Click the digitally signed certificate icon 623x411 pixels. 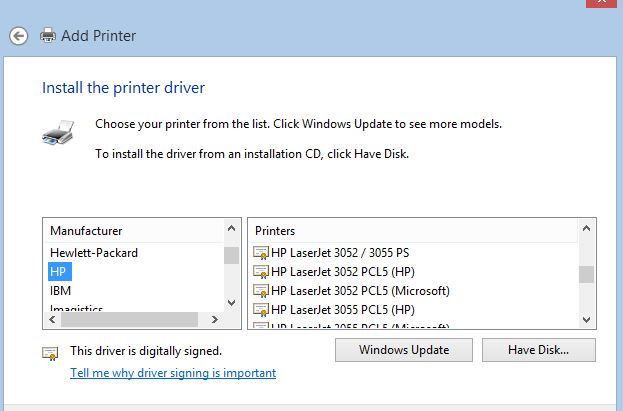pos(50,352)
